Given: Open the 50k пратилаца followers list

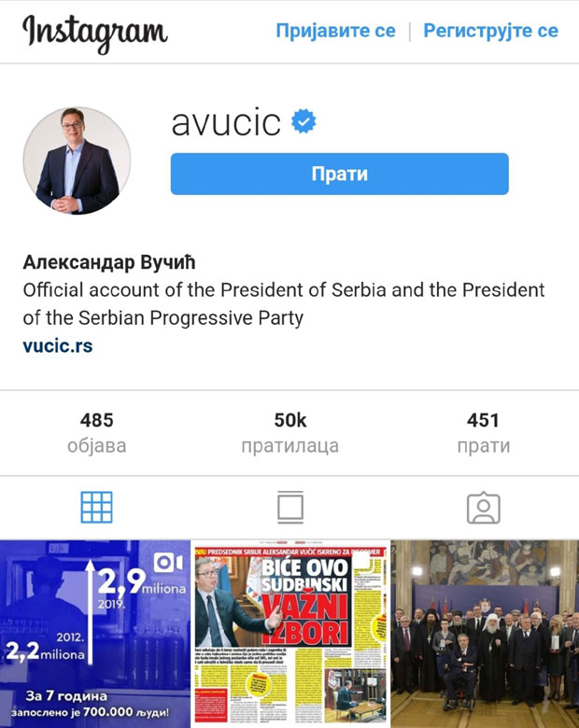Looking at the screenshot, I should [x=289, y=433].
